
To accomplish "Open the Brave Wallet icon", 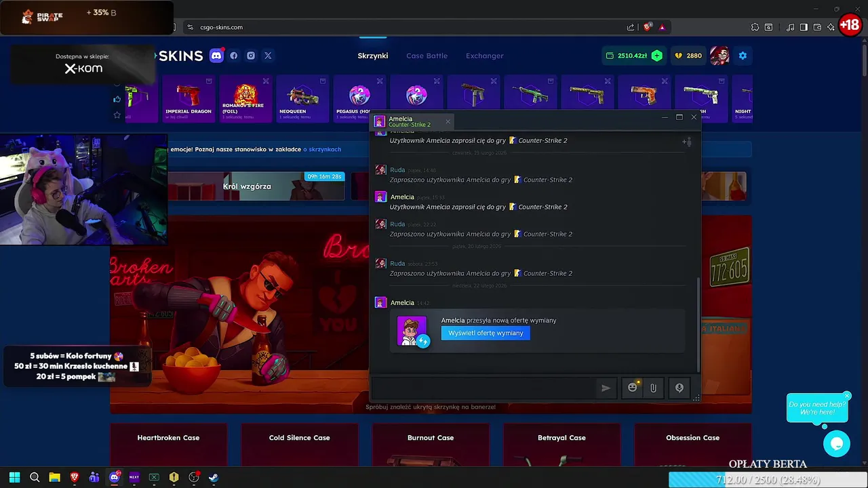I will pos(817,27).
